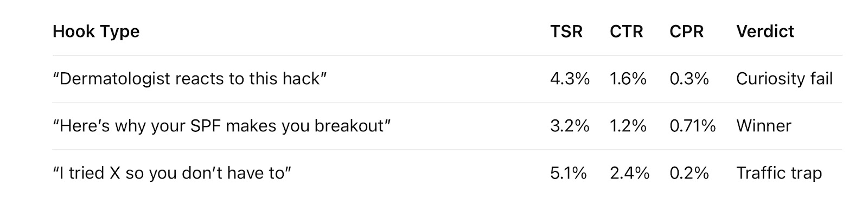Select the CTR column header
868x216 pixels.
pos(626,31)
